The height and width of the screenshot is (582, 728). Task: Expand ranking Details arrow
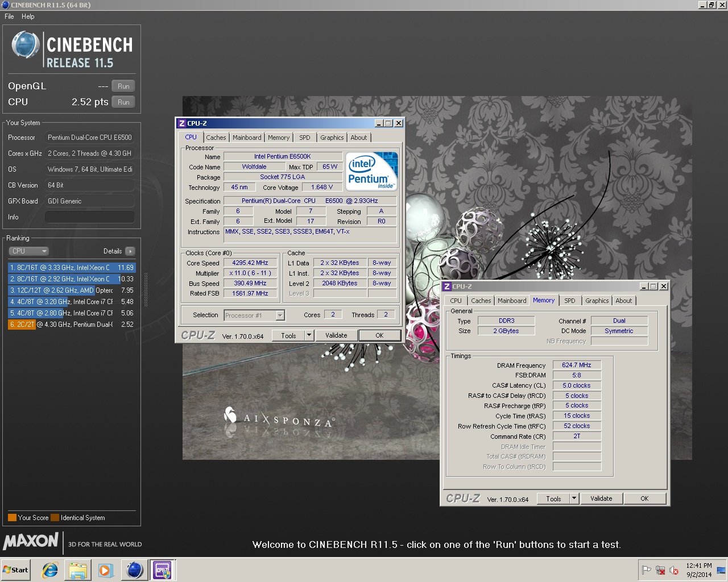coord(130,251)
